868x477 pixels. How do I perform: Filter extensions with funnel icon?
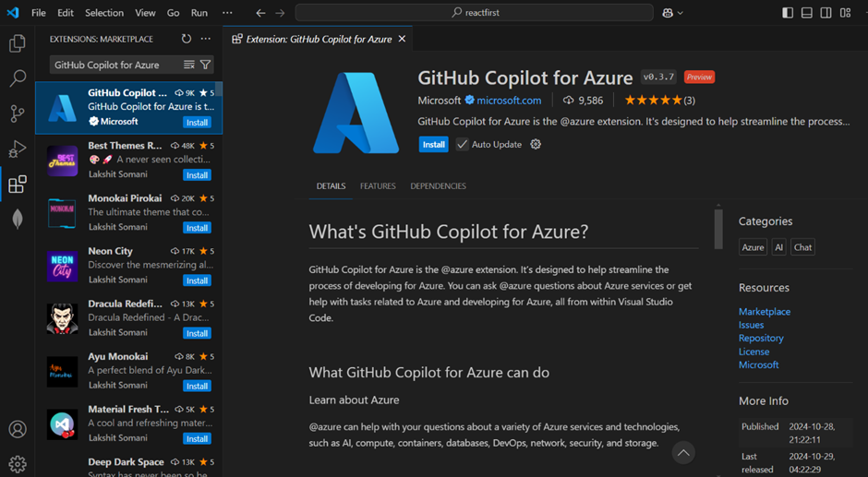pos(205,65)
